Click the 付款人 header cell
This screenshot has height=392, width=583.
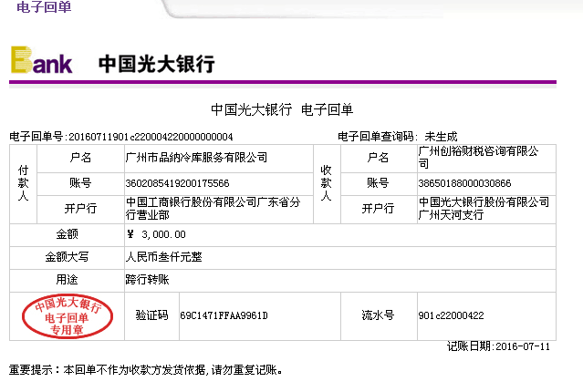tap(23, 184)
